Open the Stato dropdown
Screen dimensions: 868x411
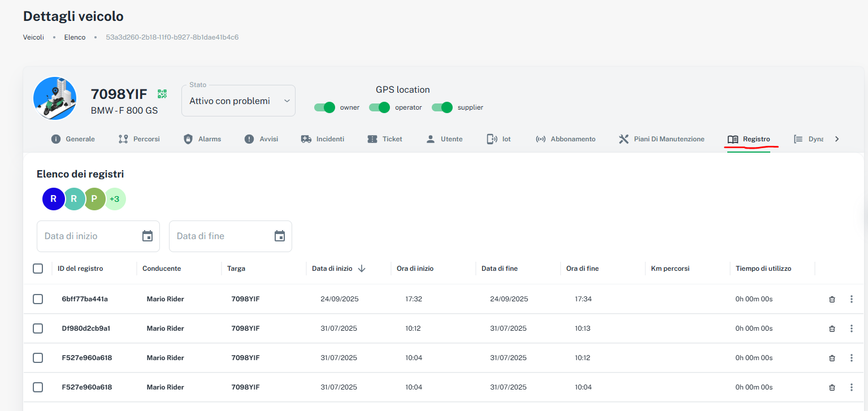click(238, 101)
